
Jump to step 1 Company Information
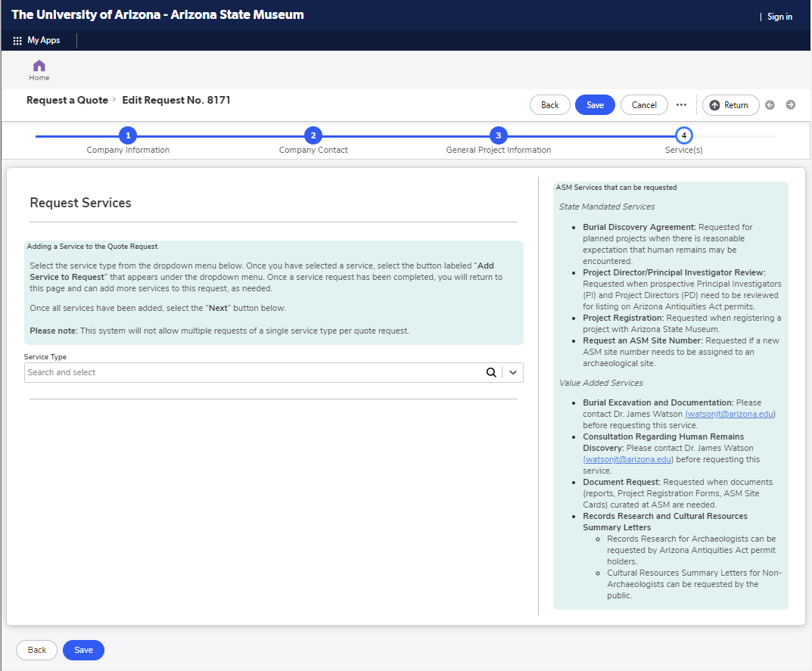click(128, 135)
